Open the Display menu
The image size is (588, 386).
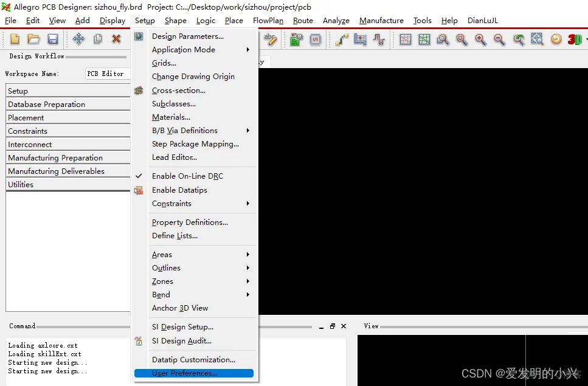(x=112, y=21)
